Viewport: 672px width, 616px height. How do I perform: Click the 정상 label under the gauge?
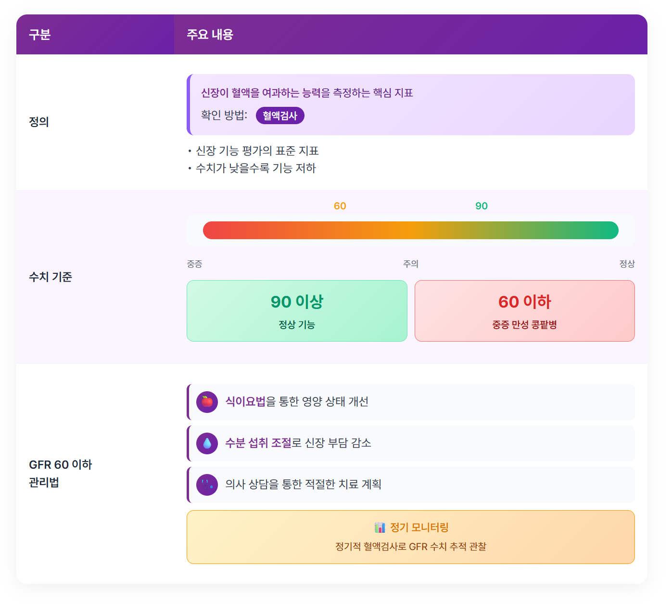tap(627, 264)
